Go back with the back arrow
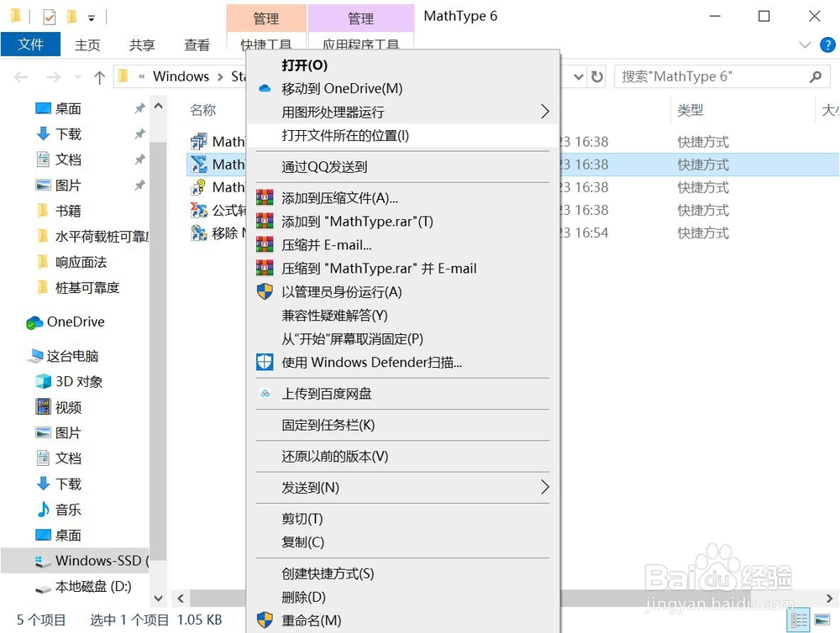This screenshot has height=633, width=840. pyautogui.click(x=21, y=77)
